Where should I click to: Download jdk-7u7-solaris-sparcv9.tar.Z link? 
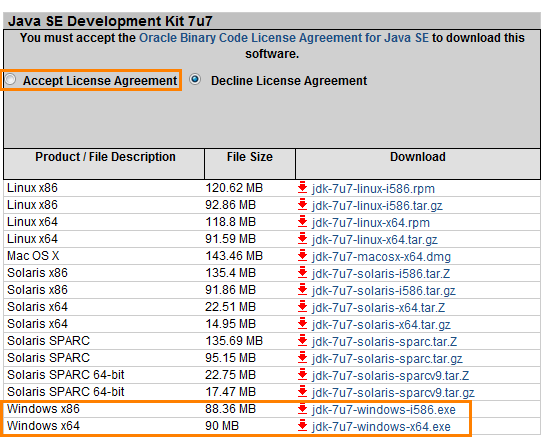[x=390, y=375]
